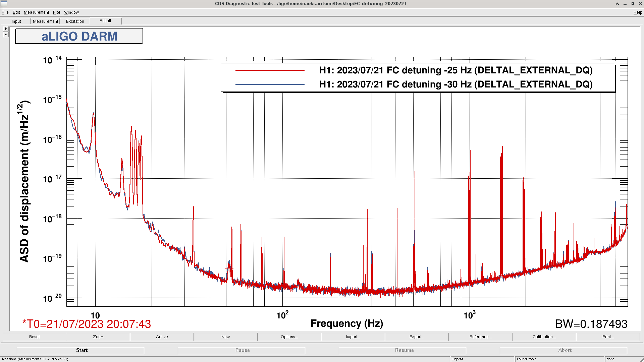This screenshot has height=362, width=644.
Task: Click the Fourier tools status field
Action: click(x=559, y=359)
